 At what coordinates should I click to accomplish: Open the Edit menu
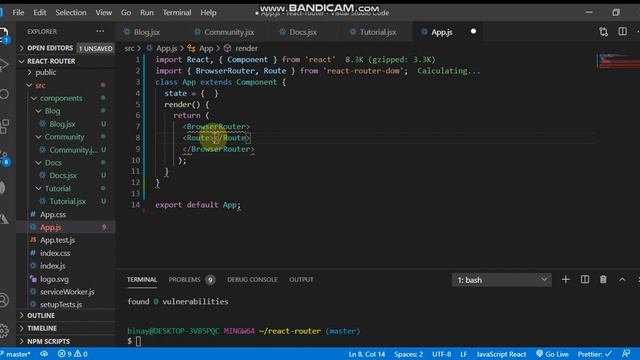pyautogui.click(x=40, y=12)
